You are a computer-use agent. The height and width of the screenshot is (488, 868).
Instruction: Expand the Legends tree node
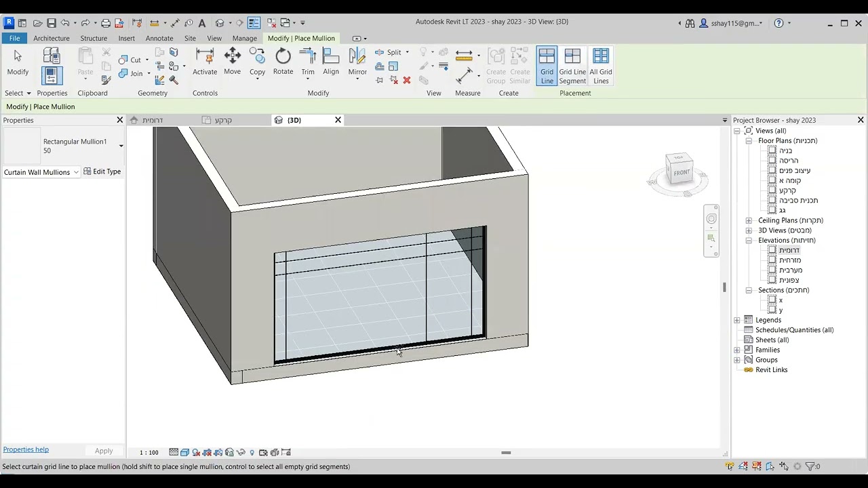click(737, 320)
